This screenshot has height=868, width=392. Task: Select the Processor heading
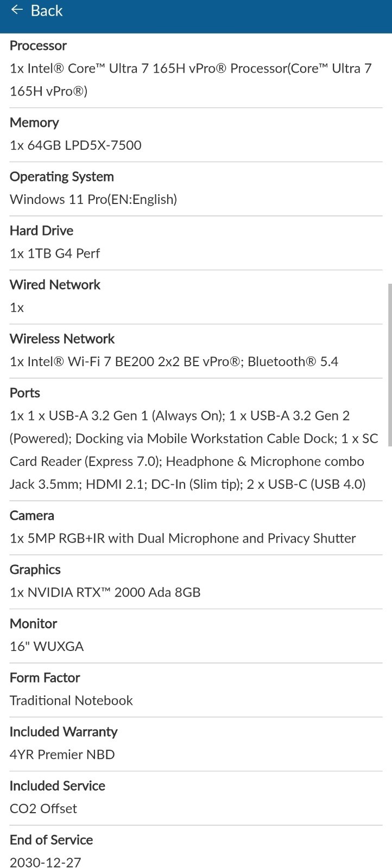[x=38, y=46]
